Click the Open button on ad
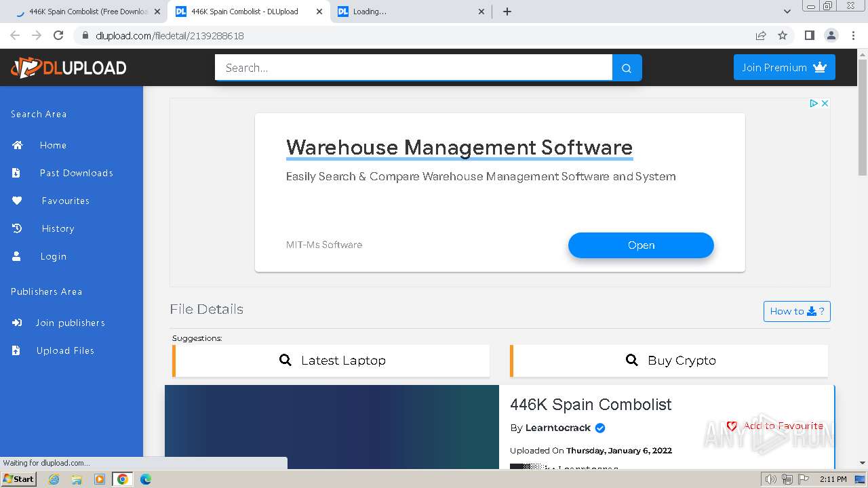868x488 pixels. tap(641, 245)
